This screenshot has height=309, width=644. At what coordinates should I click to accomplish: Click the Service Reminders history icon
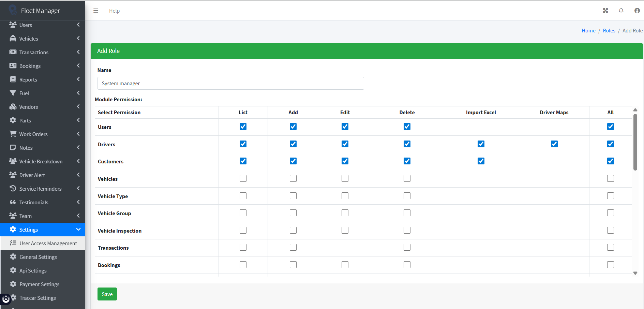[13, 189]
